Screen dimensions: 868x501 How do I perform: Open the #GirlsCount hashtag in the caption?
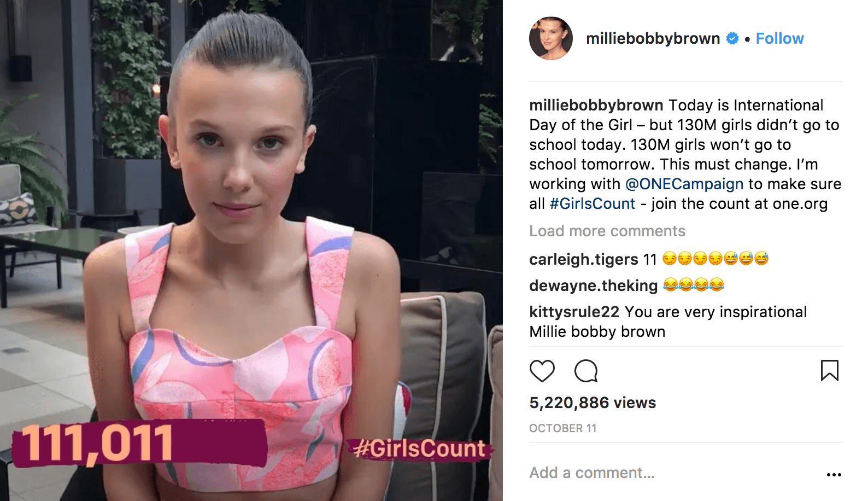[x=593, y=203]
